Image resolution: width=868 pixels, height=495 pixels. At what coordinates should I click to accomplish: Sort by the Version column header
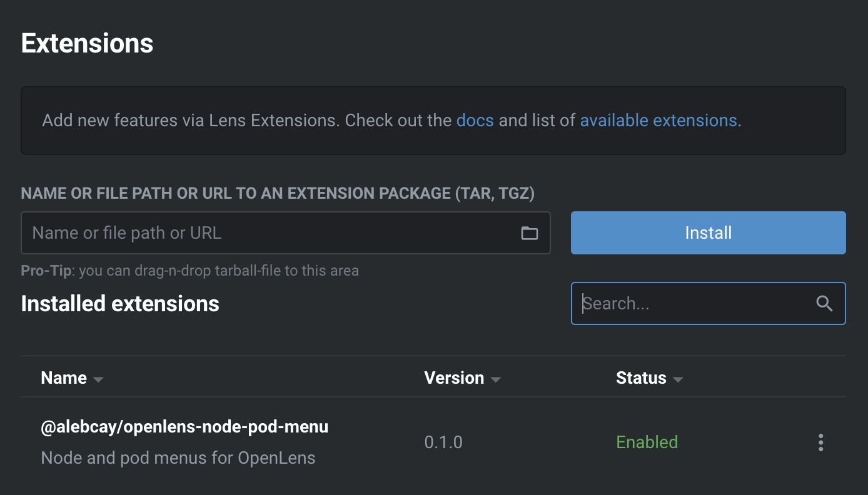pyautogui.click(x=454, y=378)
